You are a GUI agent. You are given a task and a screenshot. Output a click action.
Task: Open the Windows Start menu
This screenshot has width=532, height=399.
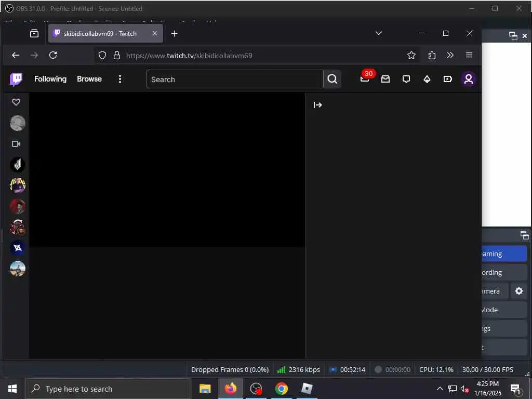[12, 389]
